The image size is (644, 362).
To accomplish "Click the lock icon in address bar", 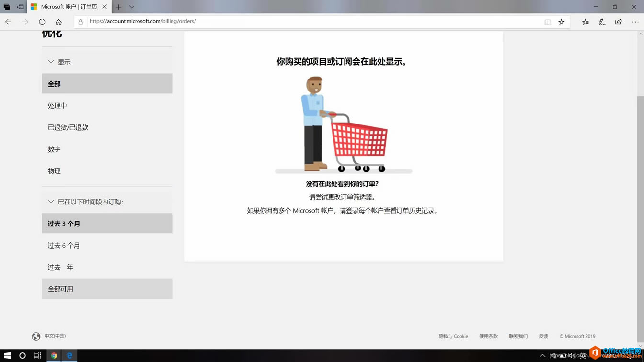I will click(80, 22).
